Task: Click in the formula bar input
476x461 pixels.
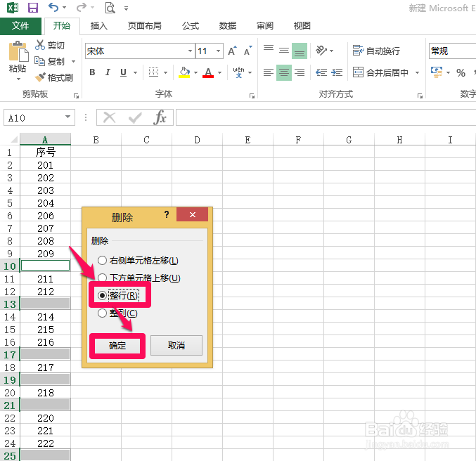Action: point(326,117)
